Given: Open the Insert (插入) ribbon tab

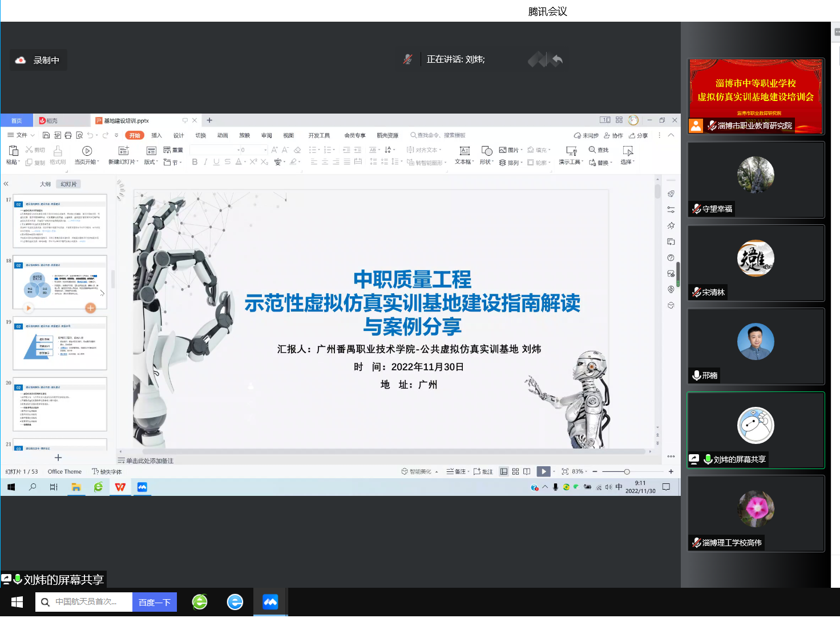Looking at the screenshot, I should [156, 135].
